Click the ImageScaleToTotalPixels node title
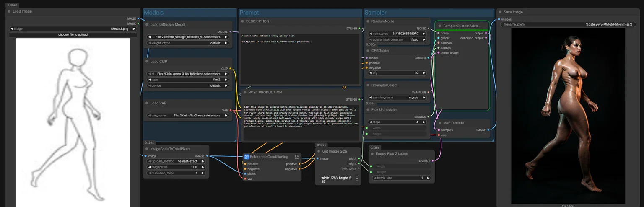 click(x=171, y=149)
